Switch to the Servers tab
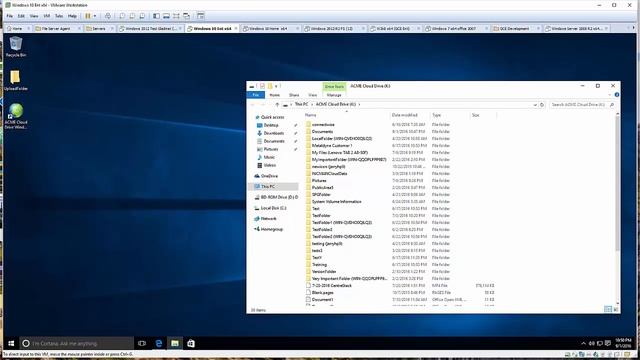640x360 pixels. point(99,29)
